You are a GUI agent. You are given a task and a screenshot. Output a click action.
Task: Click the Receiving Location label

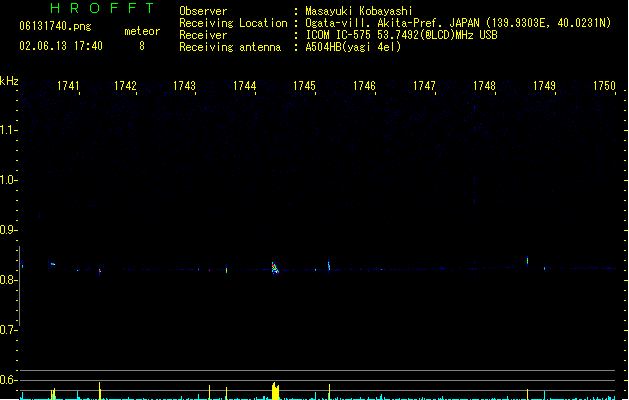point(233,23)
